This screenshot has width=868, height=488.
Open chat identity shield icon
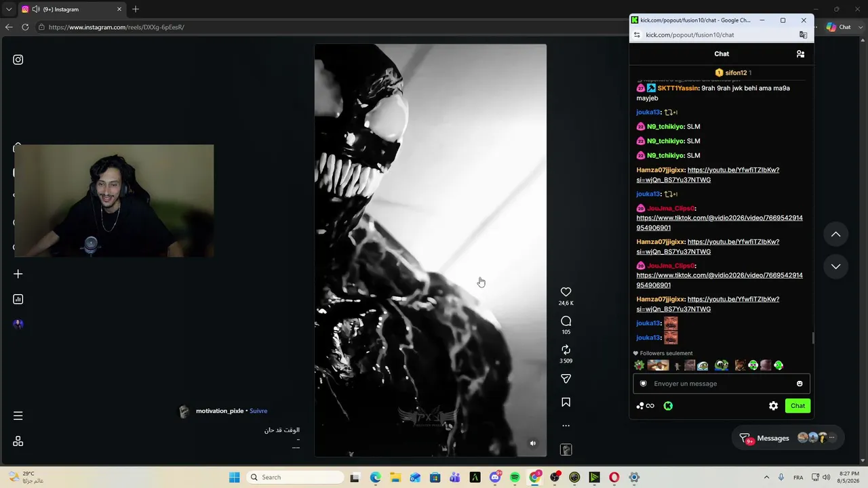(644, 384)
